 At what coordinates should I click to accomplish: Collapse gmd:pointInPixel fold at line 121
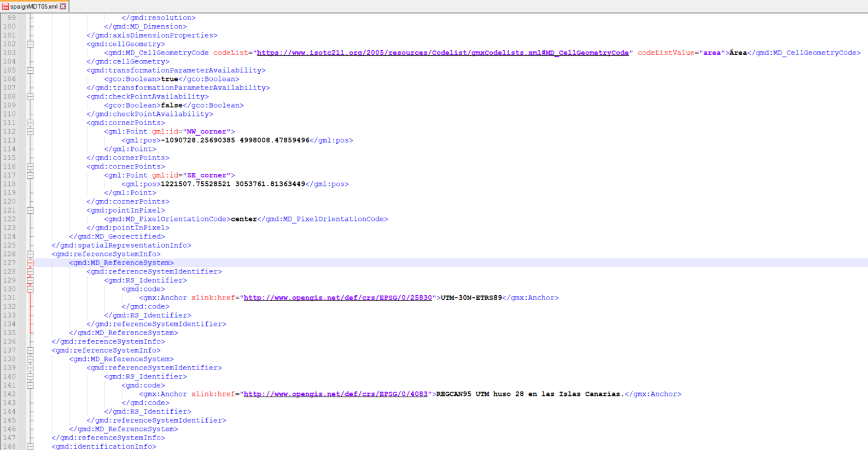[x=30, y=211]
